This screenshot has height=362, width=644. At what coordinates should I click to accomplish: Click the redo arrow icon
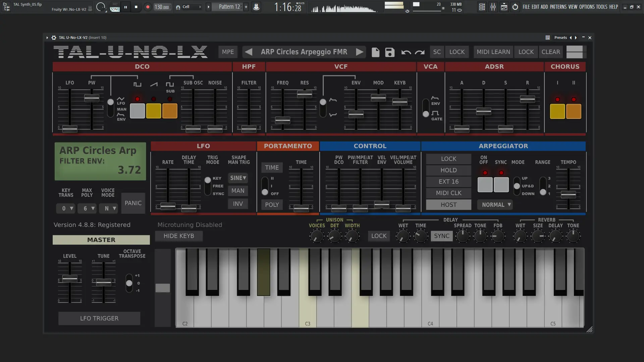tap(420, 52)
